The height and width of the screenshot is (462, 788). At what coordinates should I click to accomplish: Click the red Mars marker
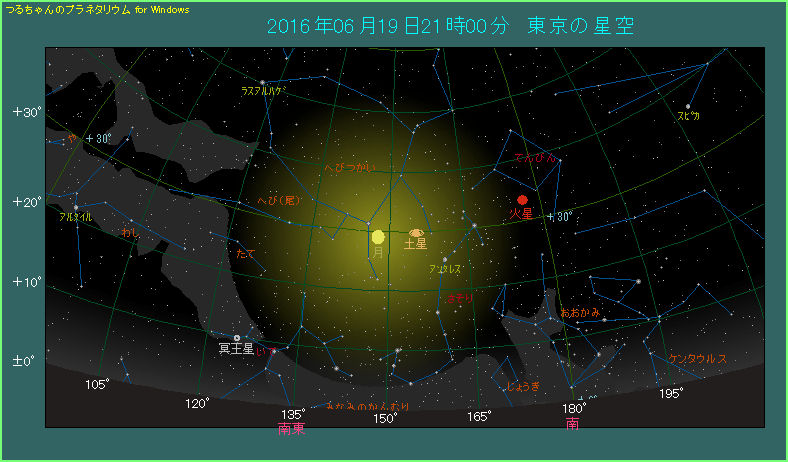(x=521, y=200)
